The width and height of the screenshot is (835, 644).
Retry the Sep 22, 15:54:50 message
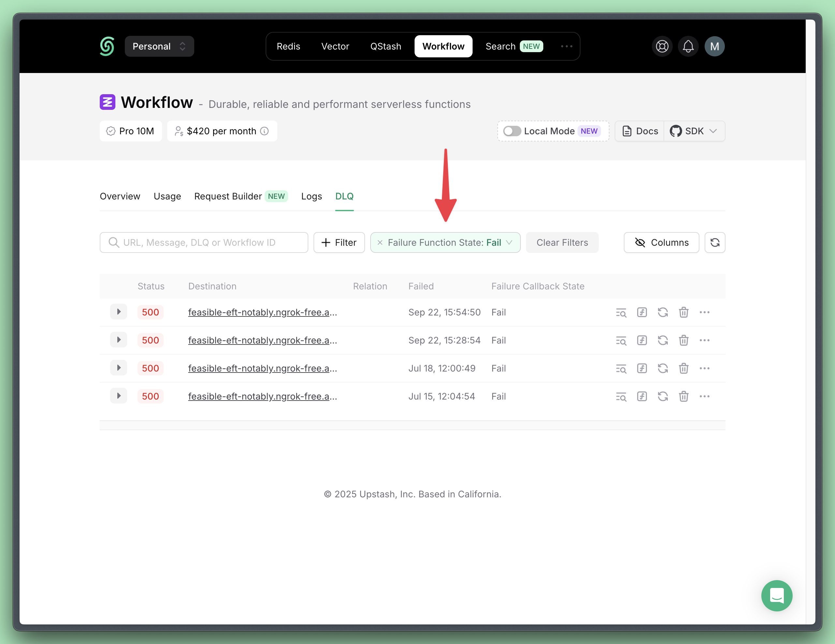[x=663, y=313]
